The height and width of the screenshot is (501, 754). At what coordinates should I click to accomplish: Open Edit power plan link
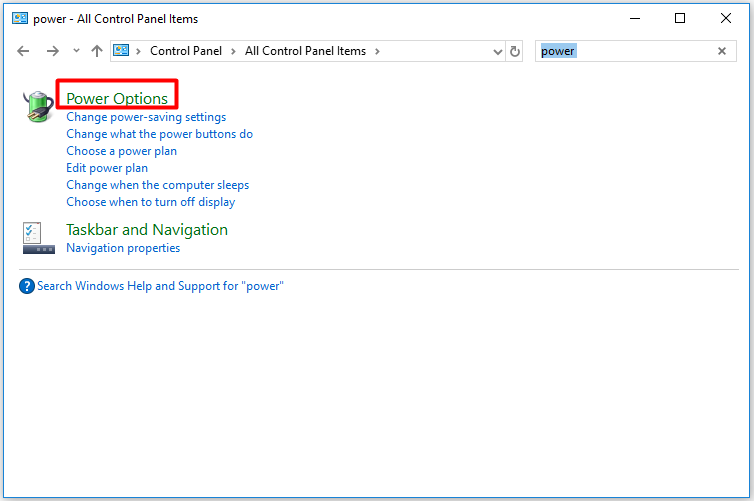click(107, 168)
